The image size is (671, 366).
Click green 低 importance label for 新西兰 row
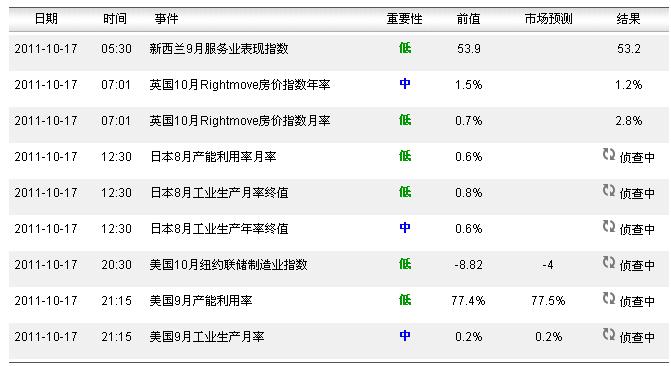pyautogui.click(x=405, y=48)
